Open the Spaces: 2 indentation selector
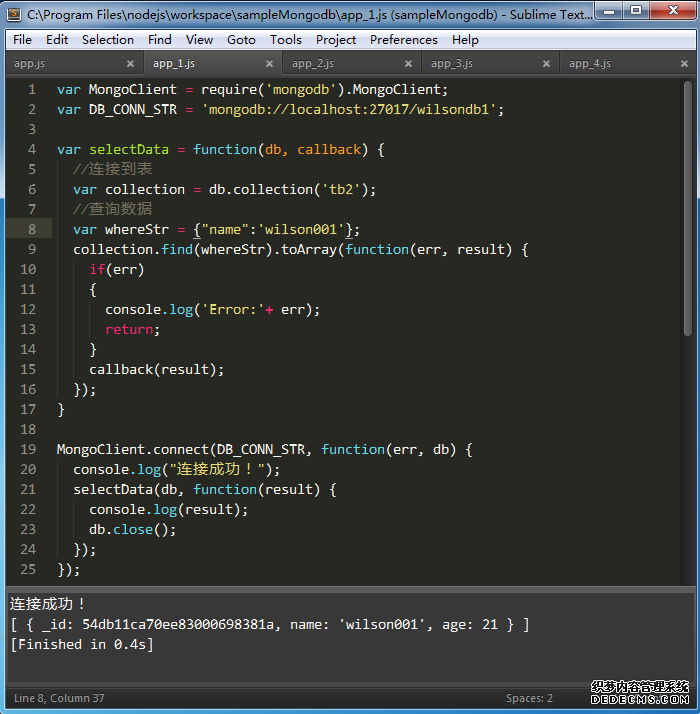 coord(529,698)
